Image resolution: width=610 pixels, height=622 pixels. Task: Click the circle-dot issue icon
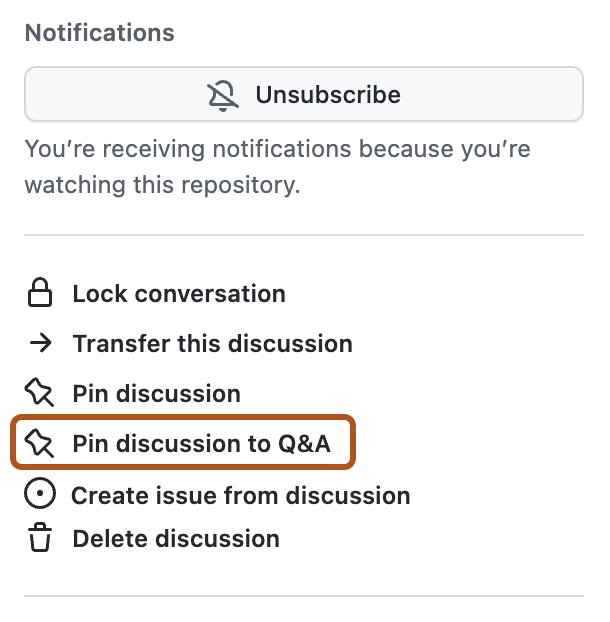[x=40, y=496]
